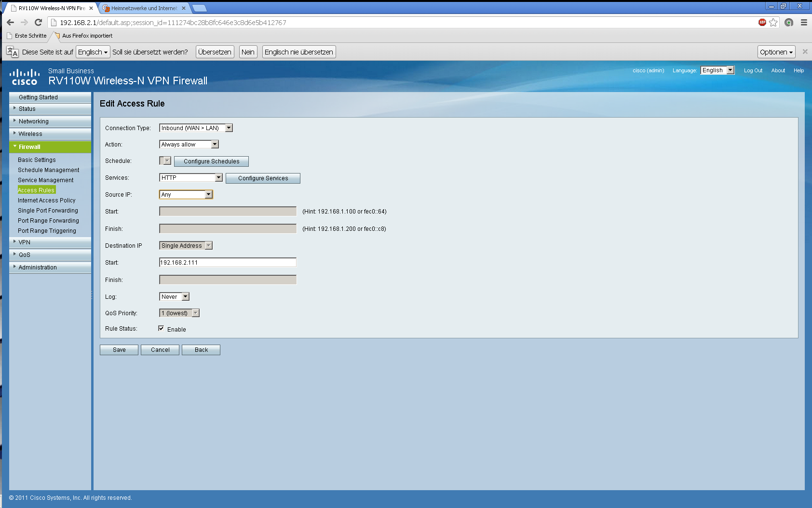Open the Help link
Screen dimensions: 812x508
coord(798,70)
